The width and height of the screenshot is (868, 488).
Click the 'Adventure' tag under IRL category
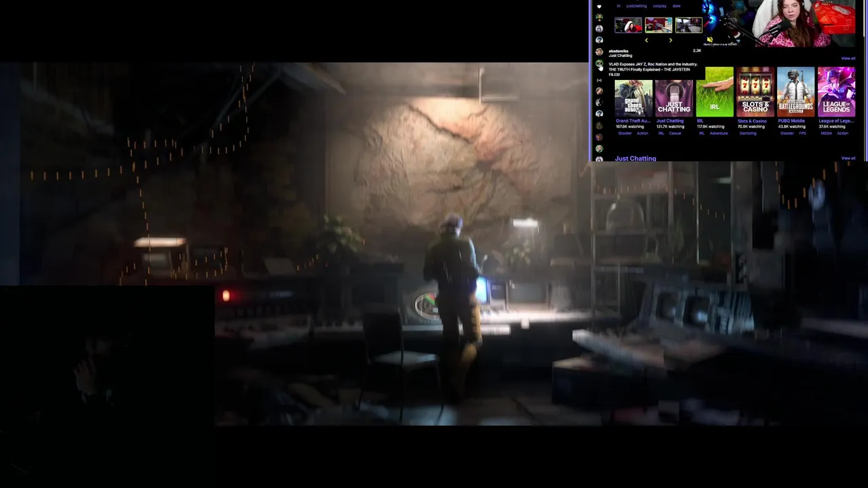[719, 134]
